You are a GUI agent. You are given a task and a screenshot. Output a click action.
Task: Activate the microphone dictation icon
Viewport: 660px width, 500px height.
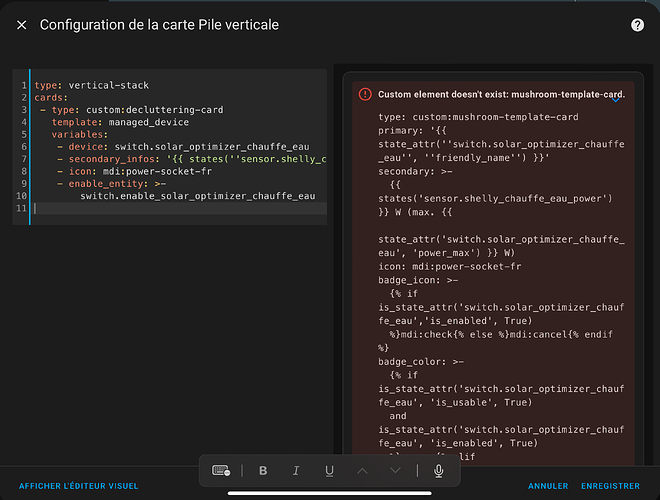(x=439, y=471)
